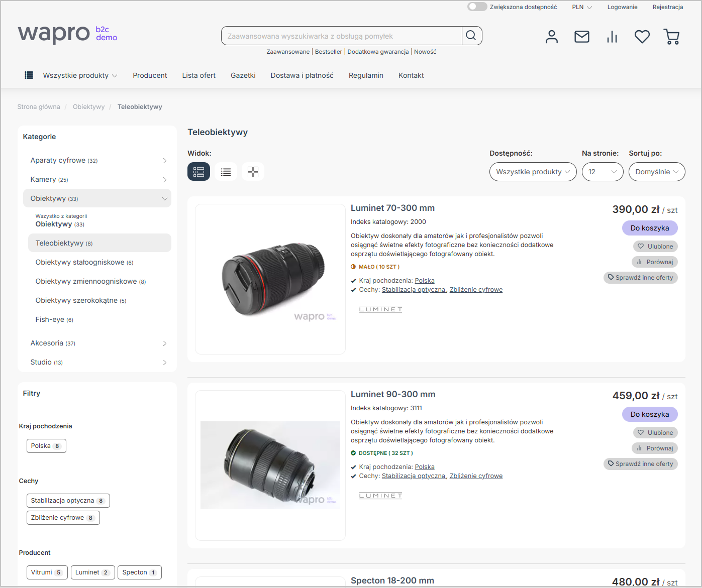Open the Sortuj po Domyślnie dropdown
Viewport: 702px width, 588px height.
[656, 172]
